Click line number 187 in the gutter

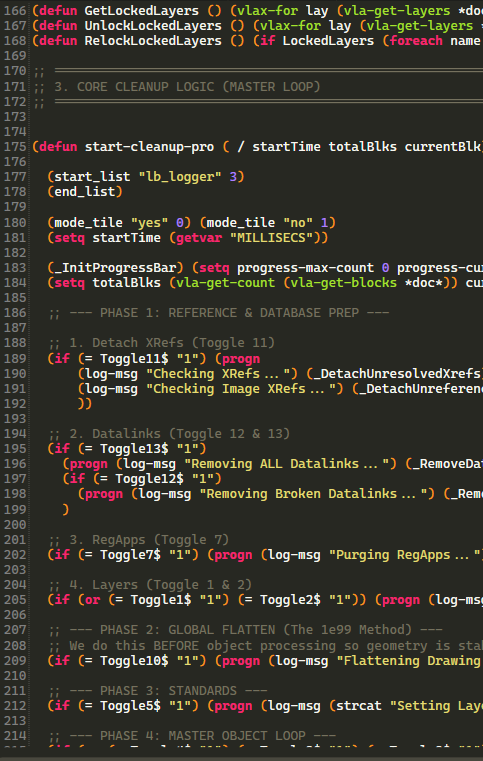pyautogui.click(x=15, y=328)
